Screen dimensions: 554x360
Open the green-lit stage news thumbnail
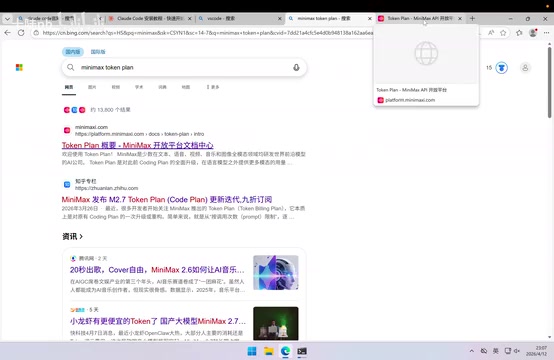click(276, 324)
